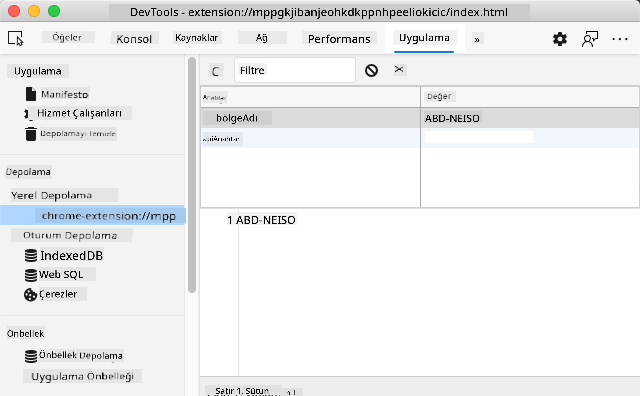This screenshot has height=396, width=640.
Task: Activate the inspect element picker icon
Action: pos(16,38)
